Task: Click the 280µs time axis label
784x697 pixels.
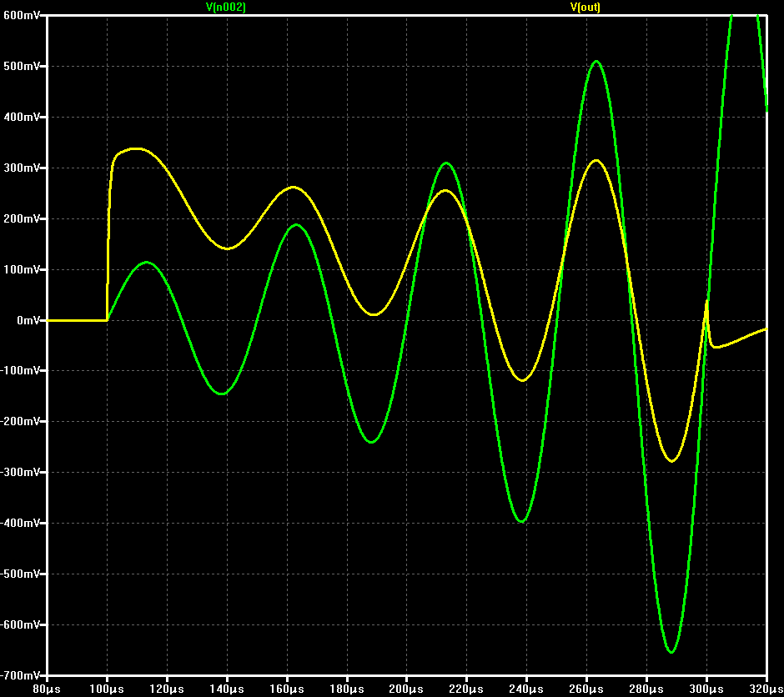Action: (x=646, y=689)
